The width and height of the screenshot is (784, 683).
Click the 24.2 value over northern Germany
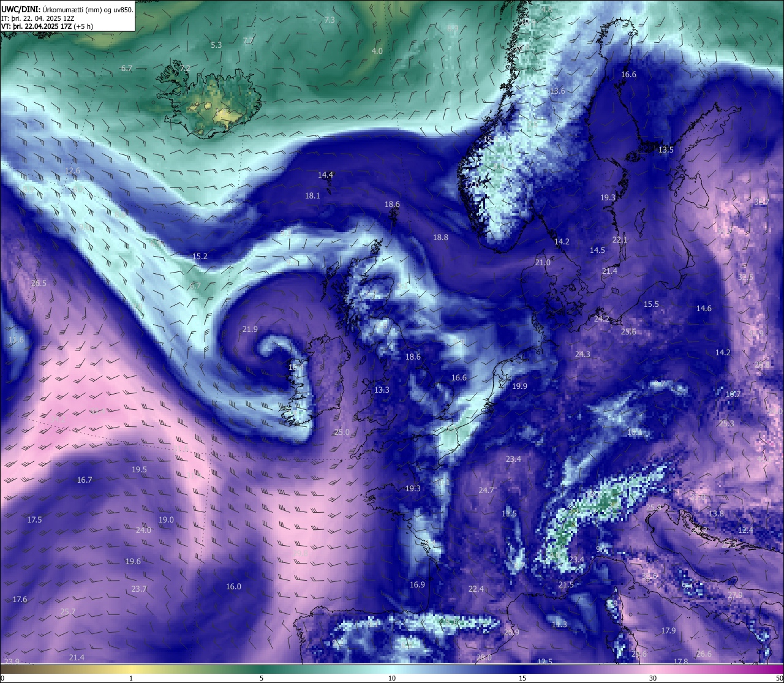pyautogui.click(x=601, y=319)
